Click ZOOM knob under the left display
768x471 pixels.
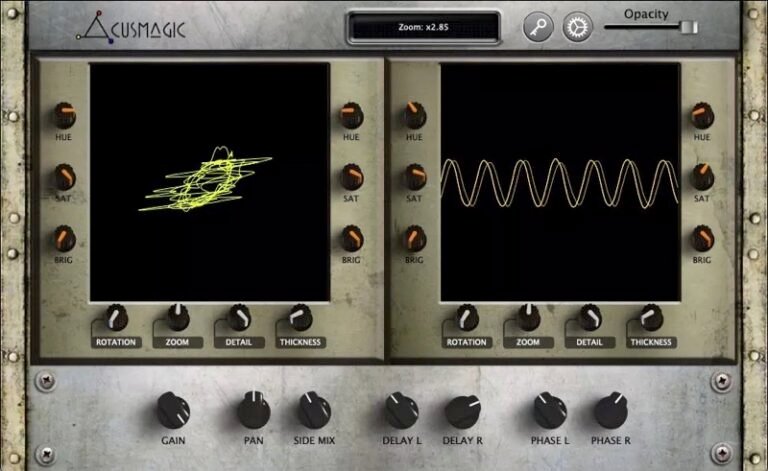(178, 317)
